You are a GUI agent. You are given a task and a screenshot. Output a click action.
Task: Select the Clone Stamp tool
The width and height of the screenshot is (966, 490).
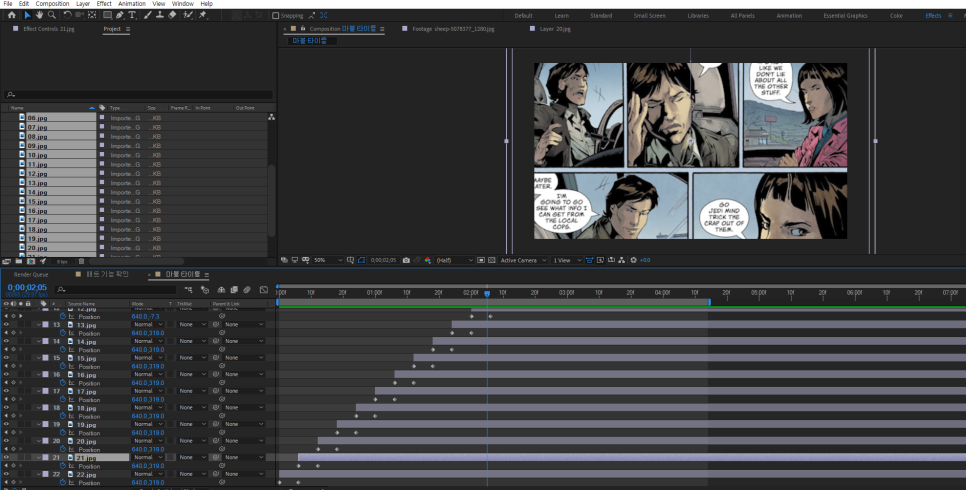pyautogui.click(x=160, y=15)
